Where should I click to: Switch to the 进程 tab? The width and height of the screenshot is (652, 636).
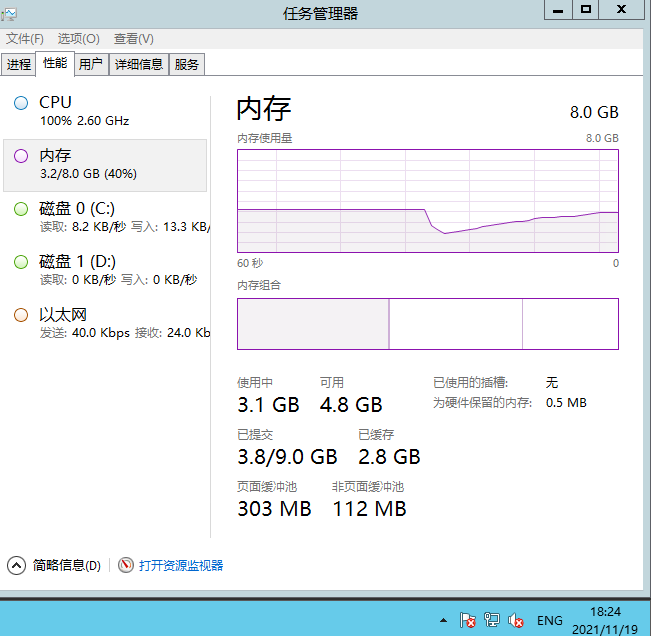[x=19, y=64]
